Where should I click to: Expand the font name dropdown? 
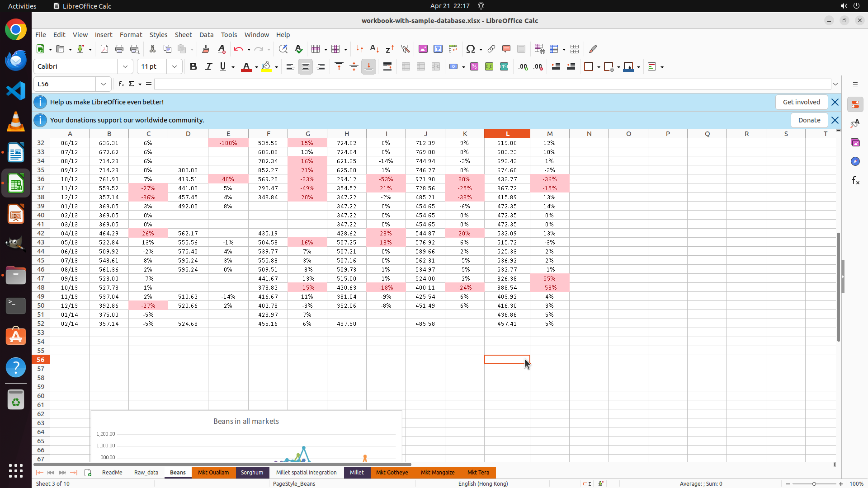point(125,67)
